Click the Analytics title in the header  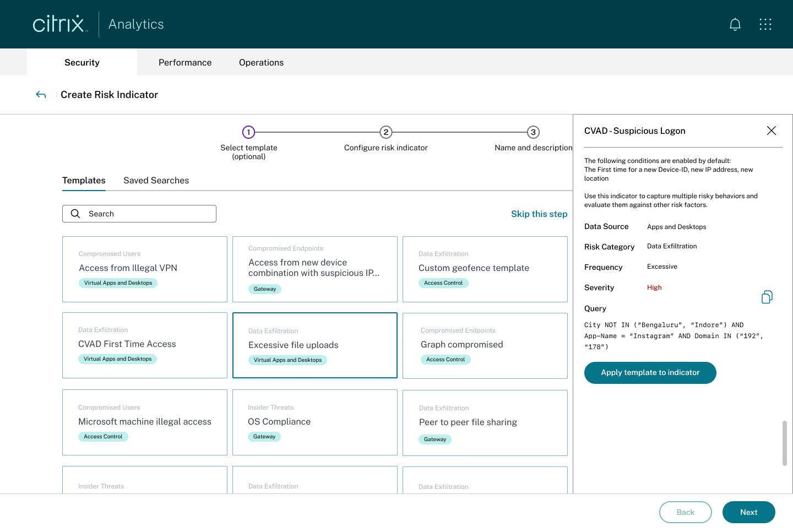(136, 24)
